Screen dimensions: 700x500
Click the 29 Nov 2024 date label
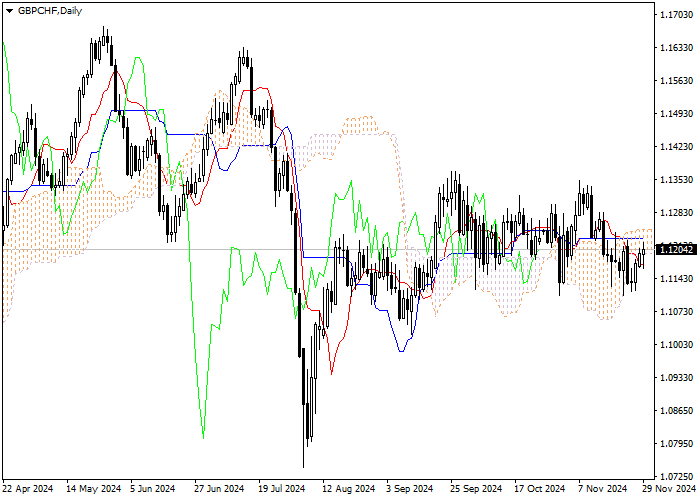coord(669,489)
